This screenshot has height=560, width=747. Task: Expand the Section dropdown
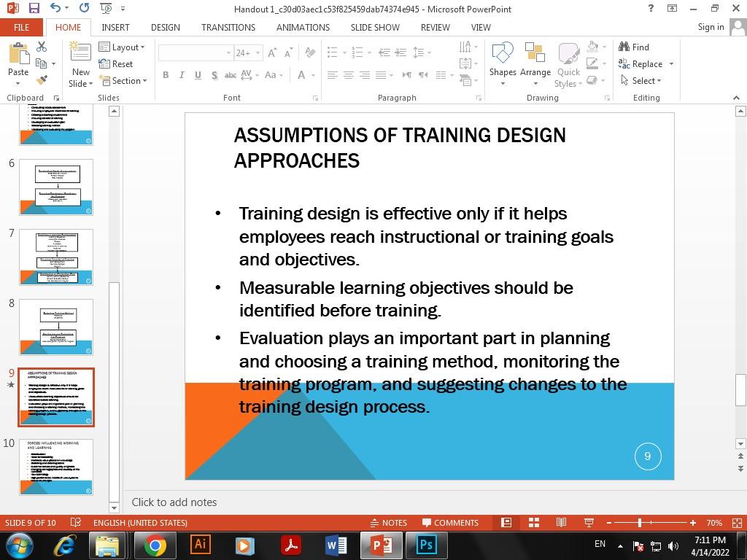pyautogui.click(x=123, y=80)
